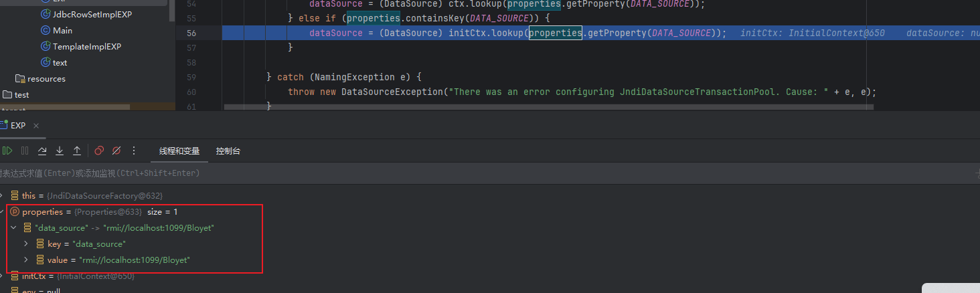Expand the key = "data_source" node
Viewport: 980px width, 293px height.
[x=26, y=243]
